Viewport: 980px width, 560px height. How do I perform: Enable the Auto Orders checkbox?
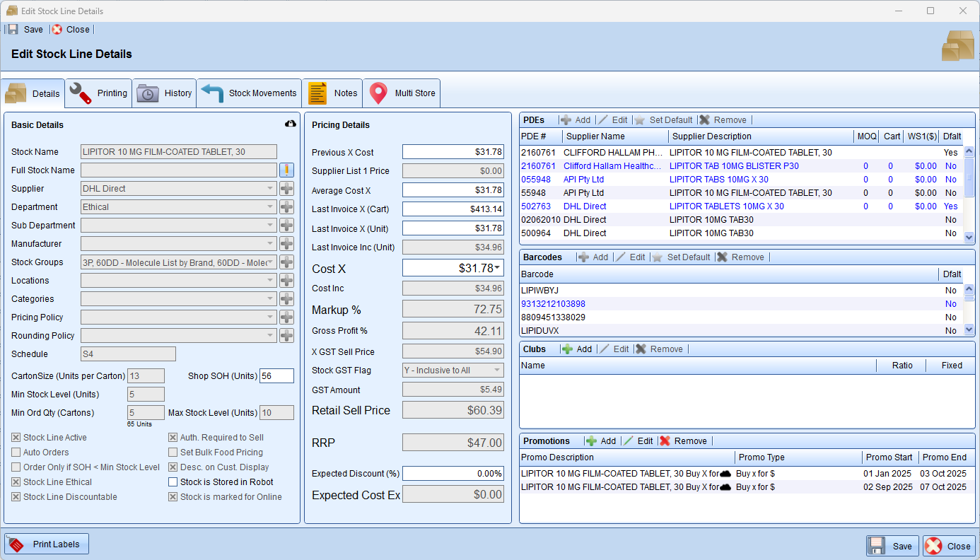pos(16,453)
